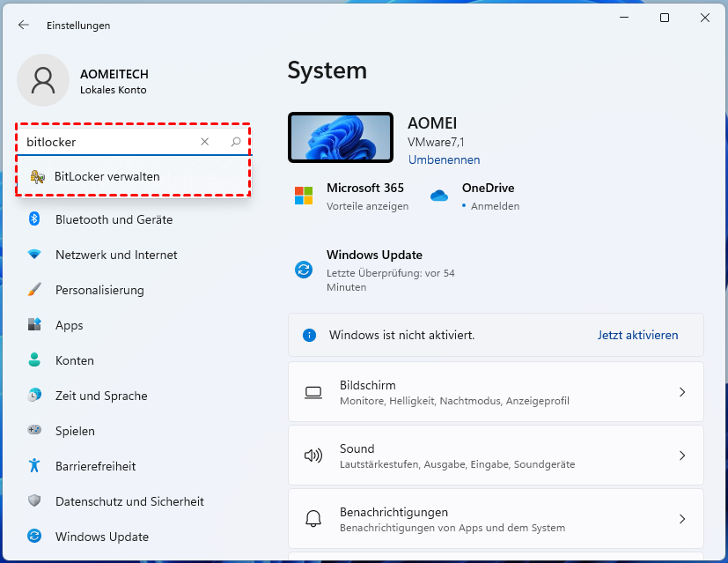Click Anmelden under OneDrive
Viewport: 728px width, 563px height.
click(495, 206)
